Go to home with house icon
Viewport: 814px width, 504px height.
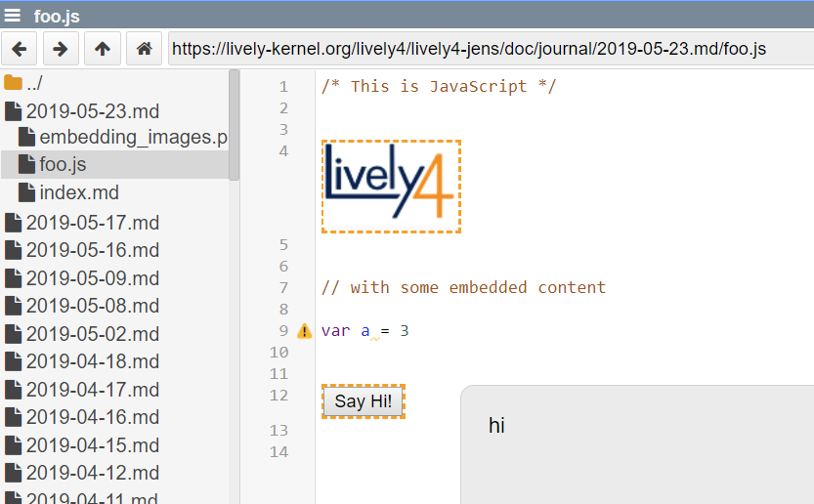point(144,48)
